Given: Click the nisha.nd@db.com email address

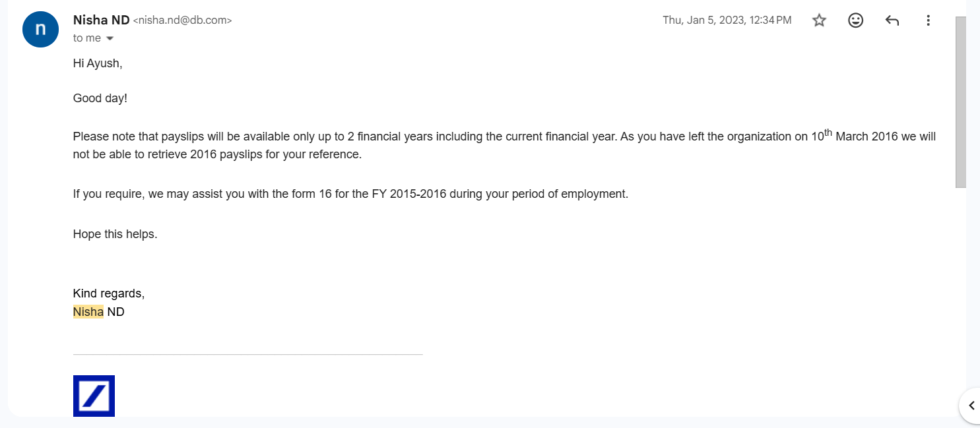Looking at the screenshot, I should [x=183, y=20].
